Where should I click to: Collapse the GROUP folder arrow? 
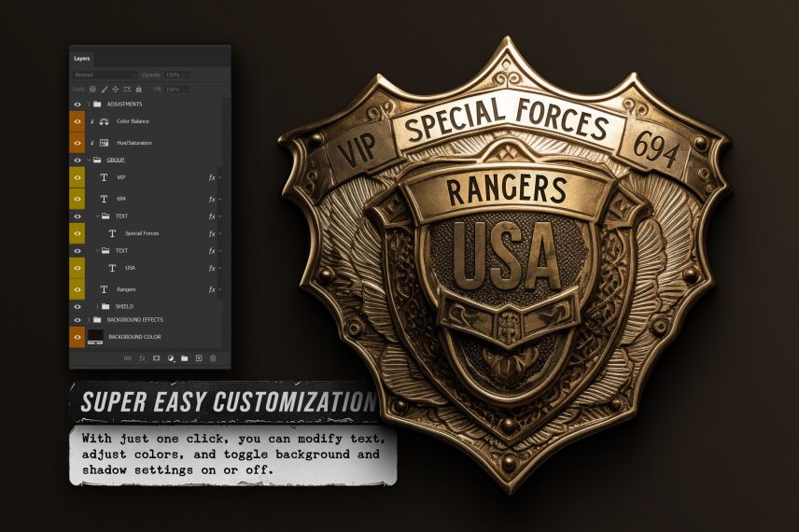tap(90, 160)
